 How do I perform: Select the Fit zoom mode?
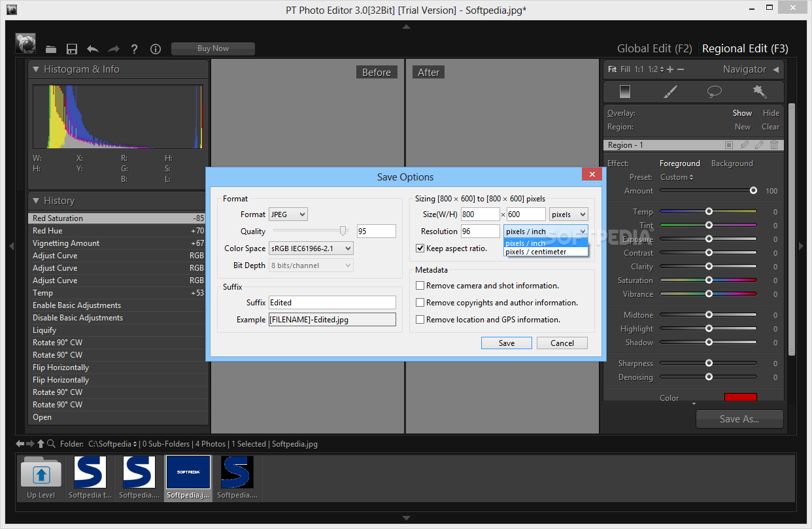pos(612,69)
